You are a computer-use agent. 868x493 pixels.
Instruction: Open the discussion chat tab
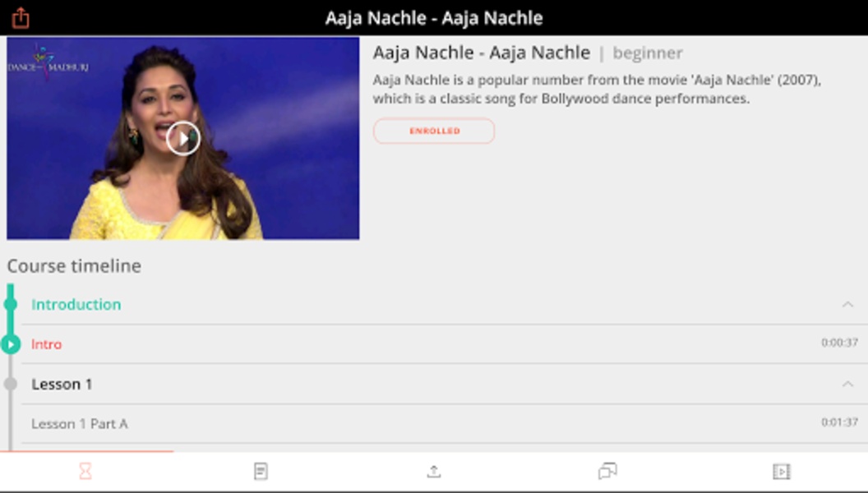pyautogui.click(x=607, y=472)
